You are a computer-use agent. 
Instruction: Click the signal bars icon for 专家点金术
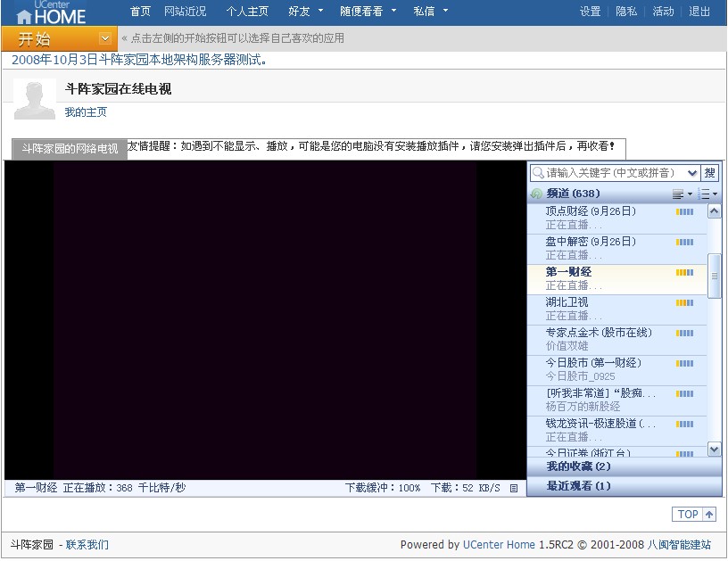684,333
